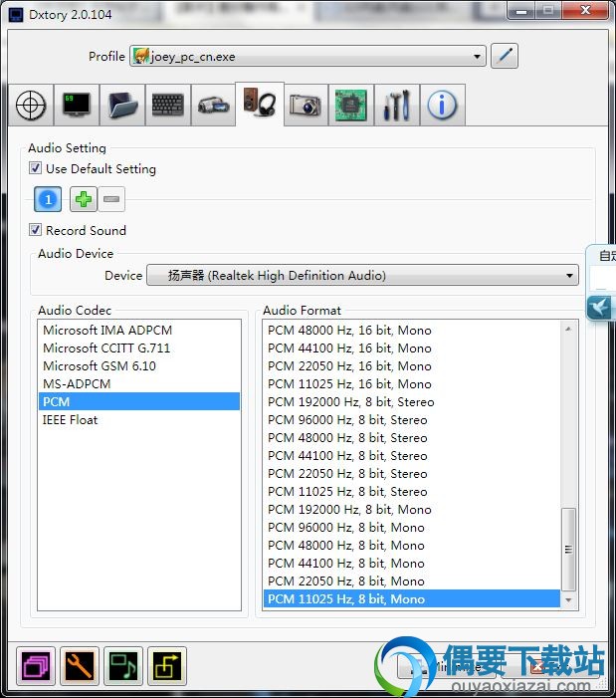Choose PCM 44100 Hz, 8 bit, Stereo
616x698 pixels.
pyautogui.click(x=412, y=455)
